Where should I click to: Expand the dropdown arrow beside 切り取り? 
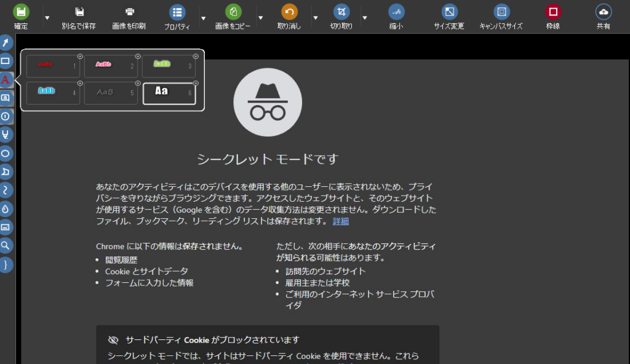[365, 17]
